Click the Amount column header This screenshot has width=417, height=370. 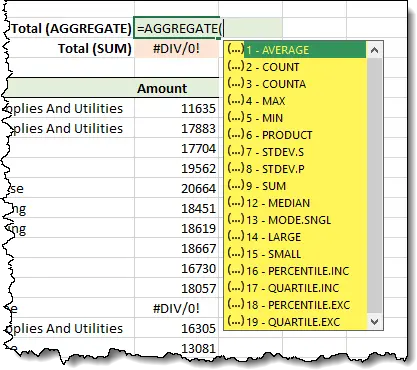coord(177,88)
